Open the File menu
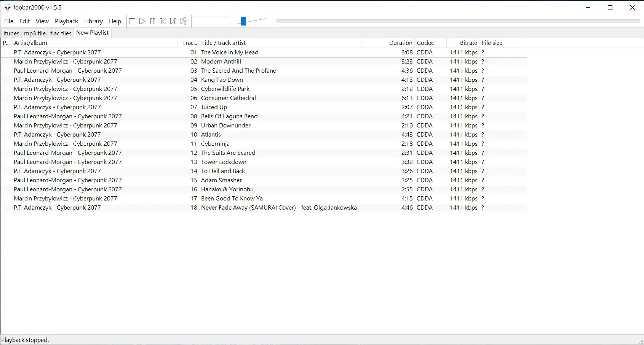The width and height of the screenshot is (644, 345). [x=9, y=21]
